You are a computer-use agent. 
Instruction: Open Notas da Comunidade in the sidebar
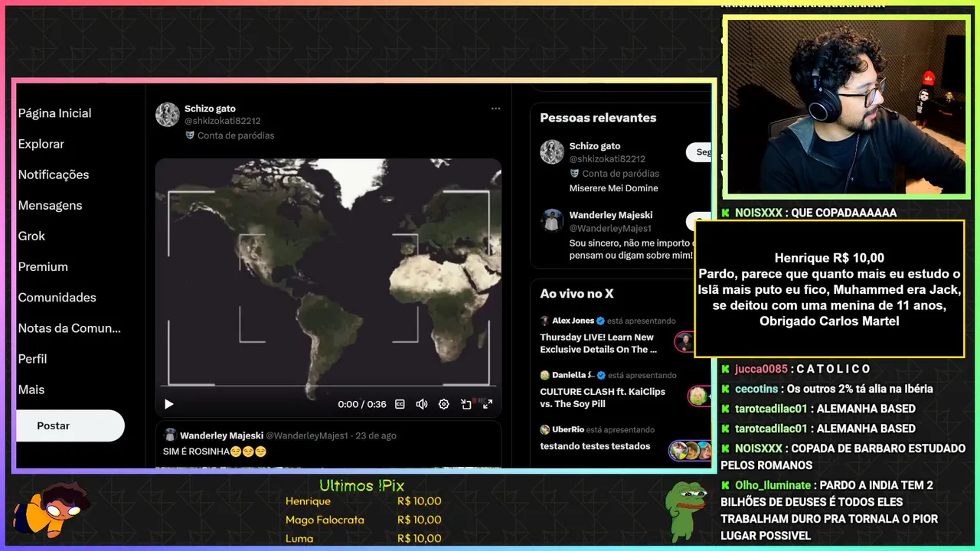click(x=70, y=328)
